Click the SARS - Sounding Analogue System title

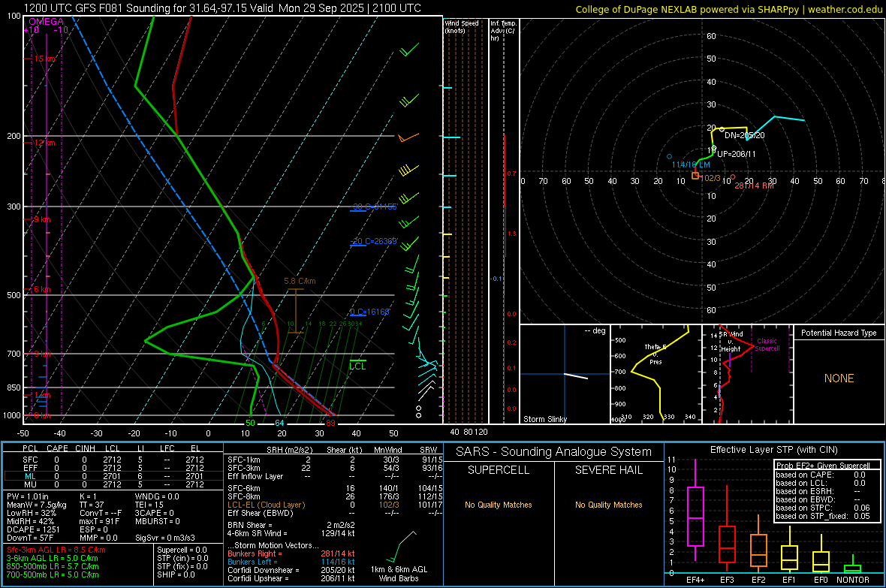(x=554, y=452)
